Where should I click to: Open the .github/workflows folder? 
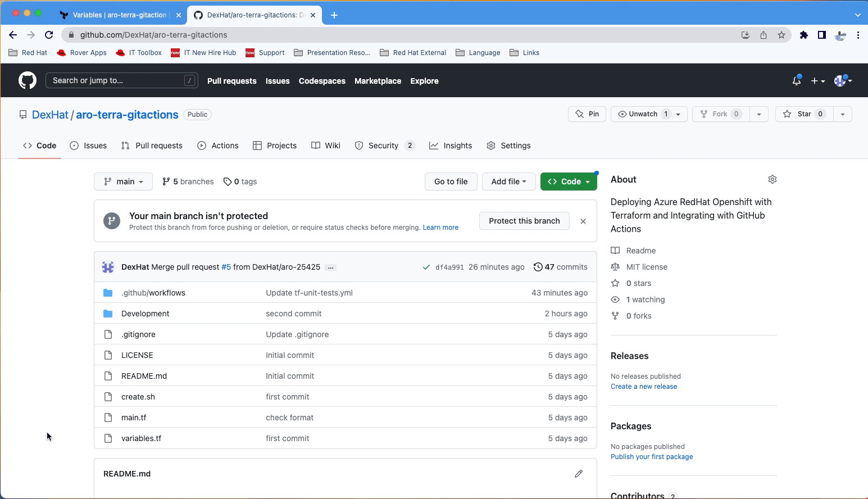(x=153, y=293)
